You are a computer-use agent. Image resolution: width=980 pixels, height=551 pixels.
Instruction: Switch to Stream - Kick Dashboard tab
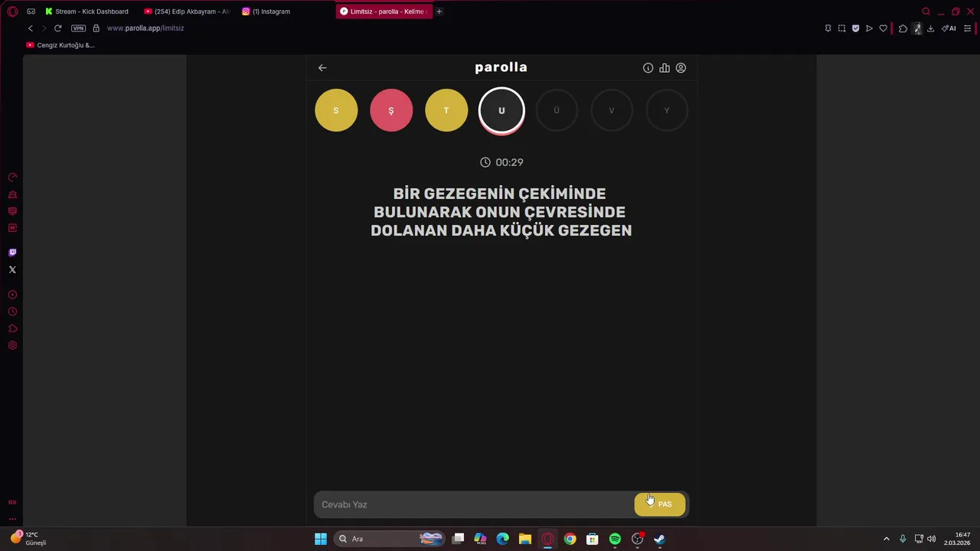[x=87, y=11]
